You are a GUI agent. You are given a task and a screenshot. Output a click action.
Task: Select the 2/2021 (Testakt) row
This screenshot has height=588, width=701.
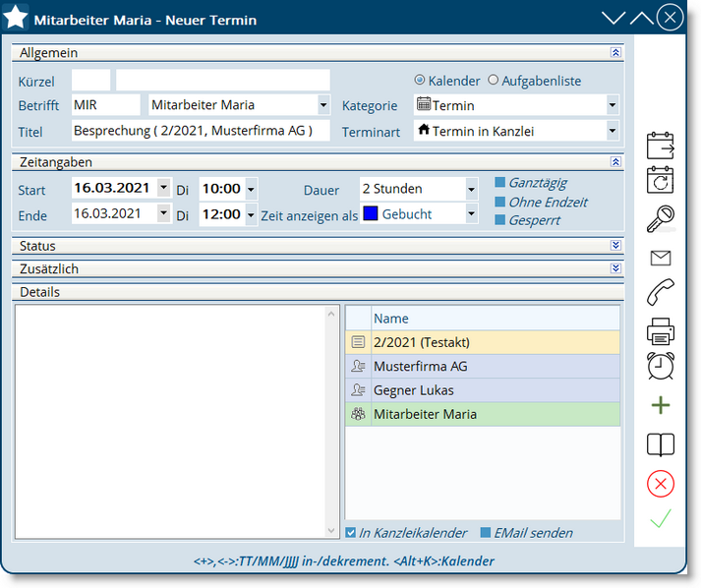(483, 342)
